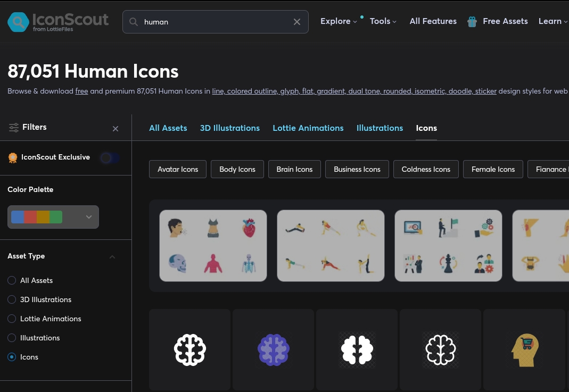Expand the Explore menu
This screenshot has width=569, height=392.
coord(339,21)
